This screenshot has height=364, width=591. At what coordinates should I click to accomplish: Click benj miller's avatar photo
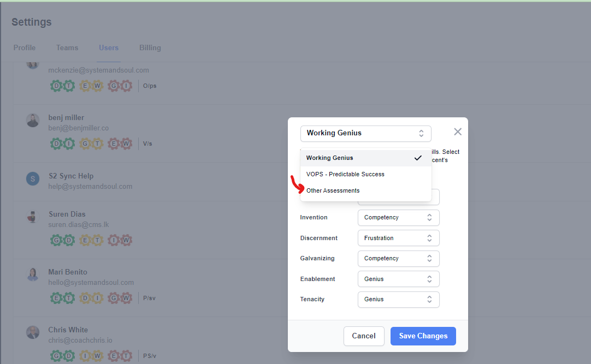[x=33, y=121]
